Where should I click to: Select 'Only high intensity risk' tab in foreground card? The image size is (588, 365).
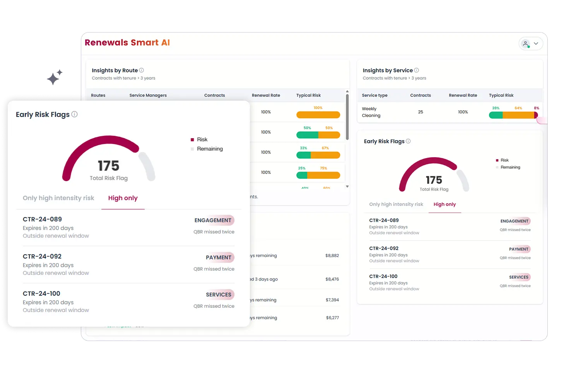pyautogui.click(x=58, y=198)
